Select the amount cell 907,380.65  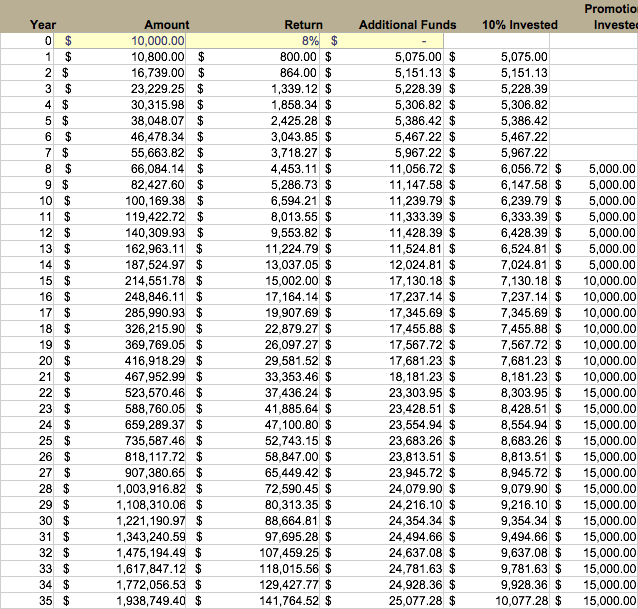point(120,473)
